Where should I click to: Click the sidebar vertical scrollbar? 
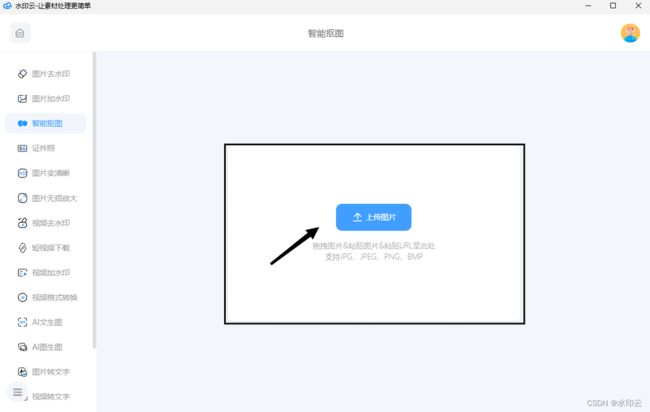[94, 200]
